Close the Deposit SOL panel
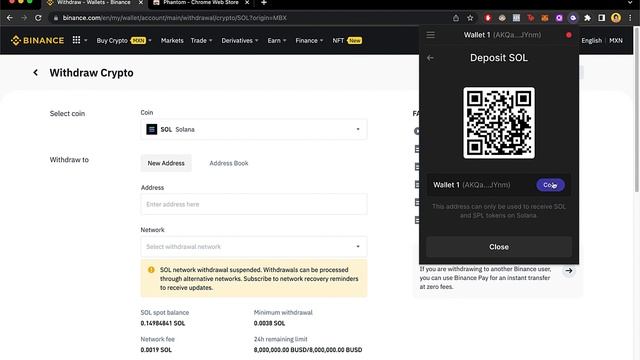Screen dimensions: 640x360 [499, 247]
